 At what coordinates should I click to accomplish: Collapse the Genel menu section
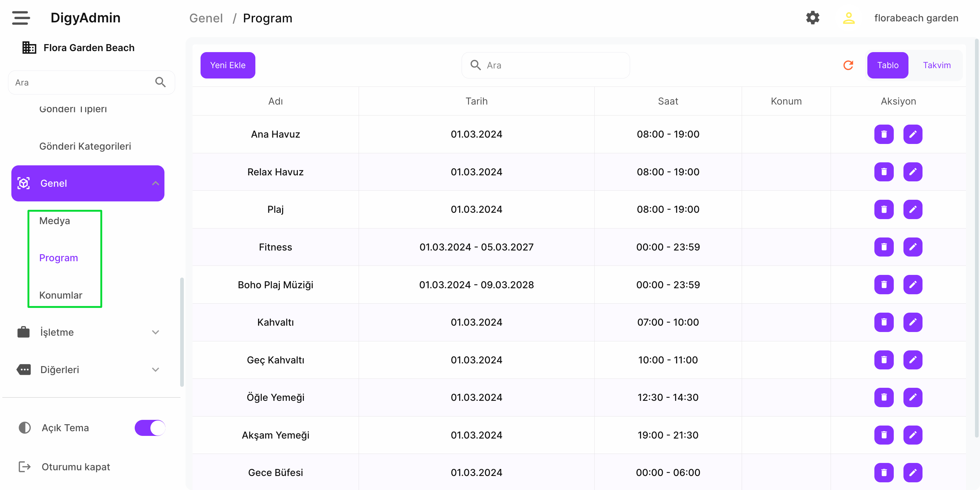[155, 183]
